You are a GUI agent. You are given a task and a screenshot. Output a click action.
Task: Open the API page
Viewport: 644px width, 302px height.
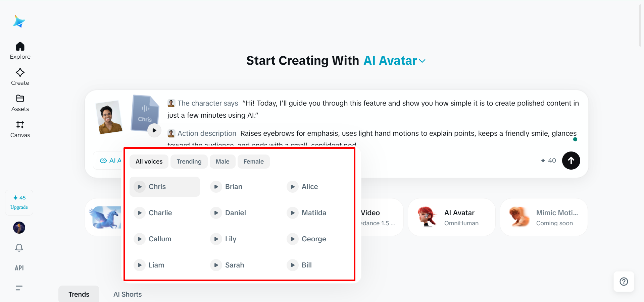(19, 268)
